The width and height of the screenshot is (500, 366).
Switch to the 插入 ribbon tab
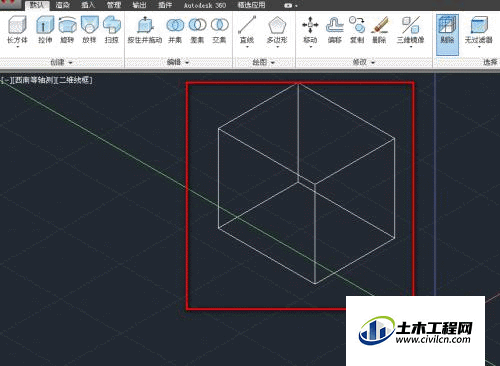88,5
